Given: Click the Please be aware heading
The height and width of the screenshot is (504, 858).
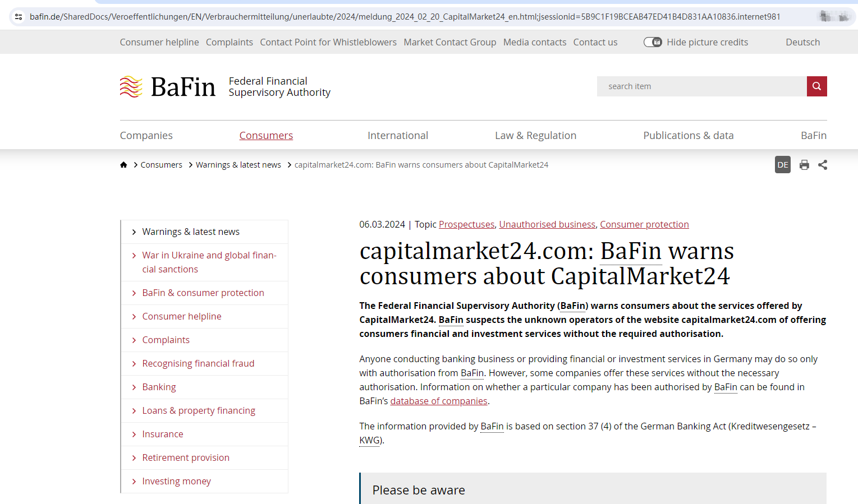Looking at the screenshot, I should (419, 490).
